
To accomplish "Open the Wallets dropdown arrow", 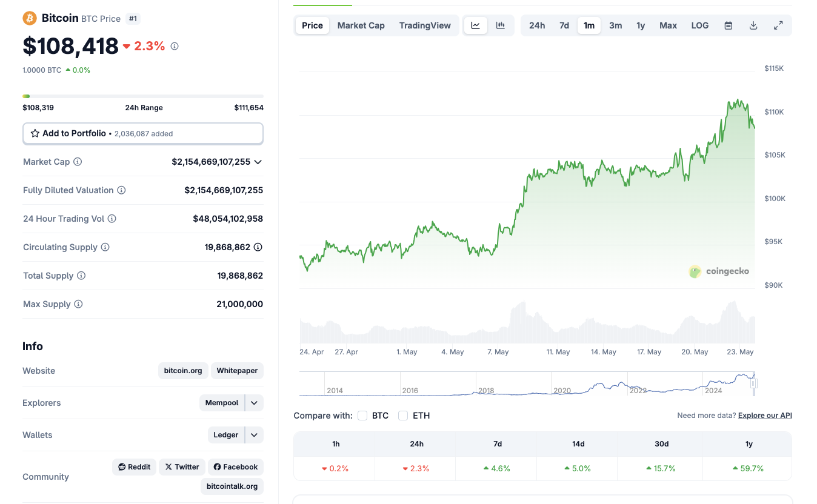I will point(255,435).
